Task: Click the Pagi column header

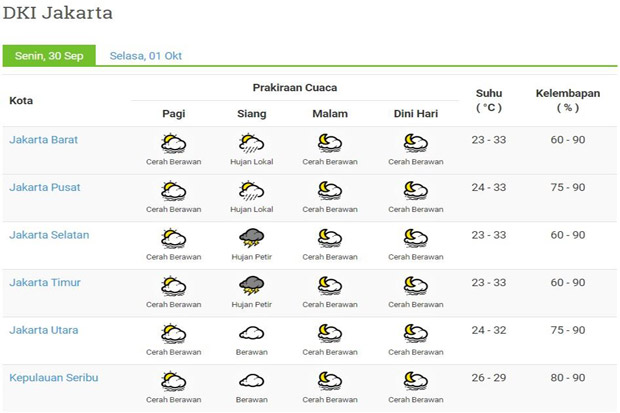Action: pyautogui.click(x=174, y=114)
